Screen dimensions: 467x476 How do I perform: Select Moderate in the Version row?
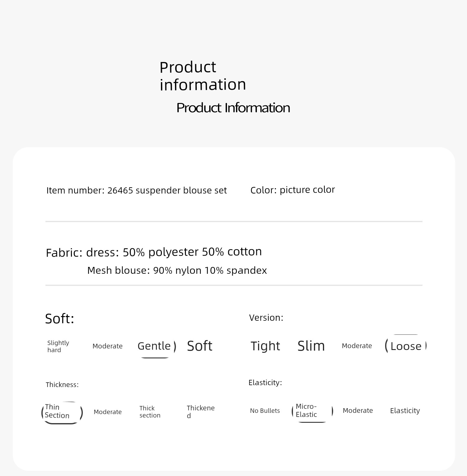(357, 346)
